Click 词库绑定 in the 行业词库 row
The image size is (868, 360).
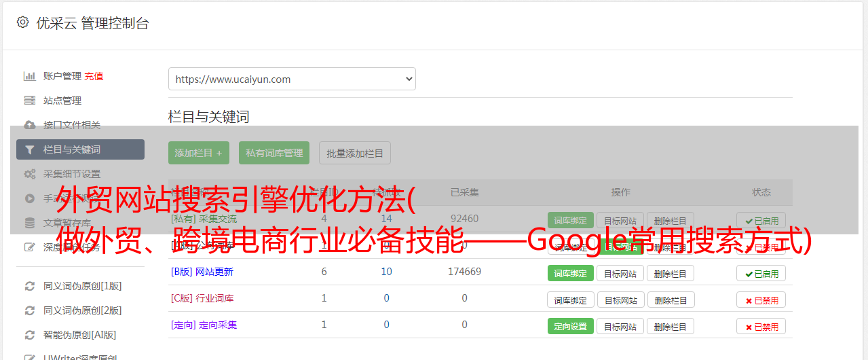[x=571, y=300]
